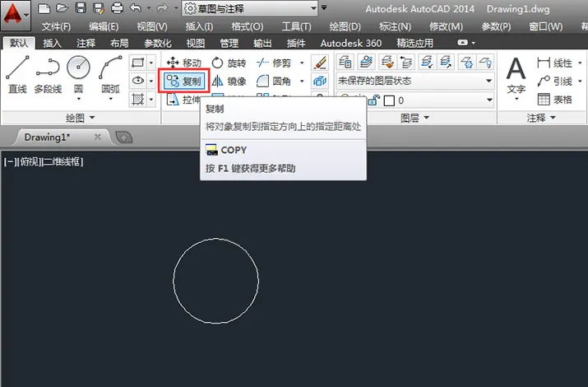This screenshot has height=387, width=588.
Task: Click the 旋转 (Rotate) tool
Action: (229, 63)
